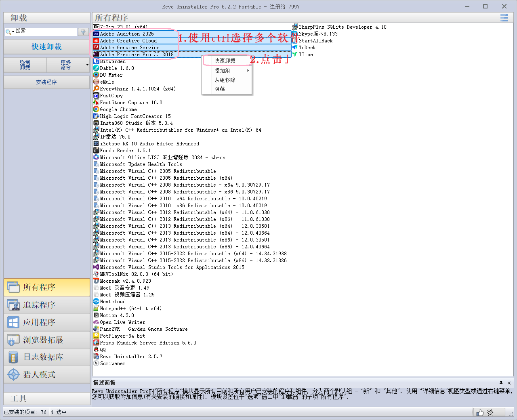Open the 猎人模式 module
Screen dimensions: 517x420
point(47,374)
